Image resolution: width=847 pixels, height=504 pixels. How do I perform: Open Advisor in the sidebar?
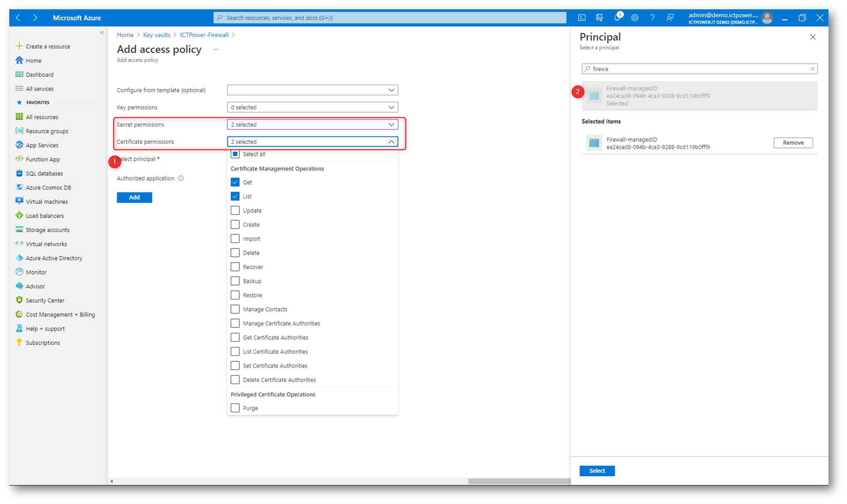[35, 286]
